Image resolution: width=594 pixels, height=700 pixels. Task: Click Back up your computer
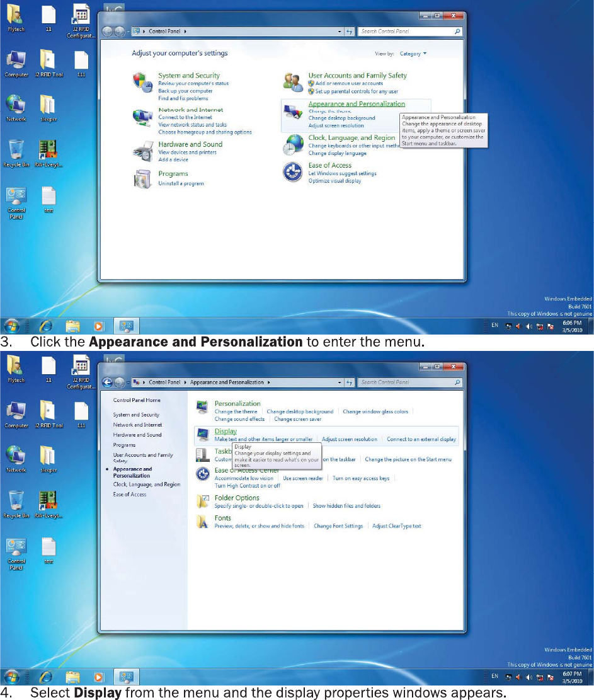pyautogui.click(x=185, y=91)
